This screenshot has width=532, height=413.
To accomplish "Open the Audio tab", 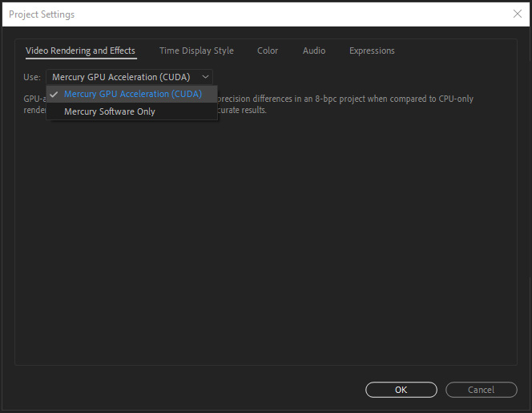I will point(314,51).
